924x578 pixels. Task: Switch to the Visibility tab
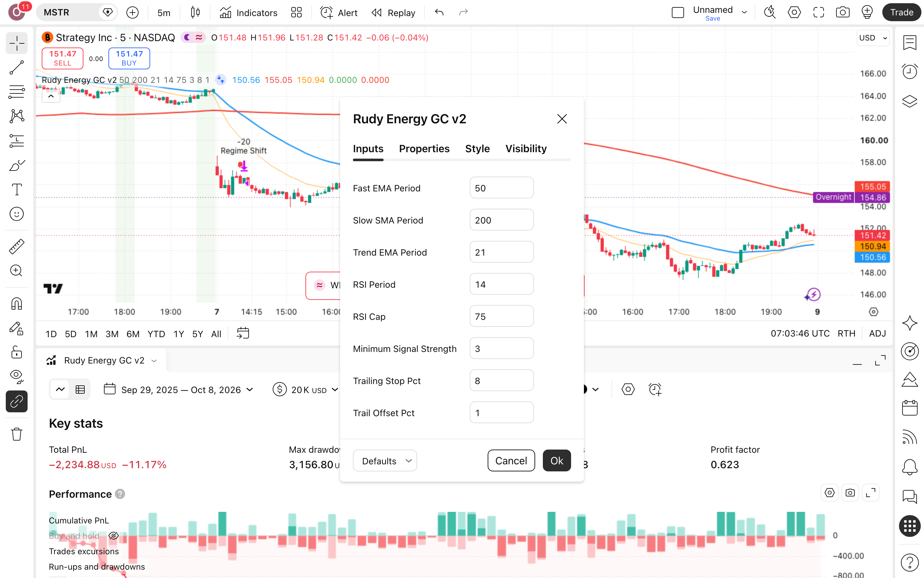pos(526,148)
